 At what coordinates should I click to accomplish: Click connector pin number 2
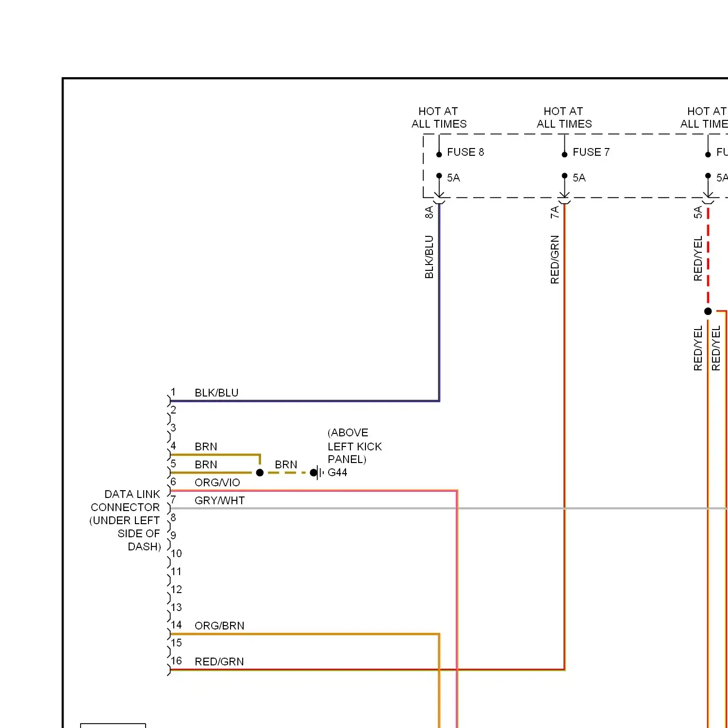click(x=173, y=410)
